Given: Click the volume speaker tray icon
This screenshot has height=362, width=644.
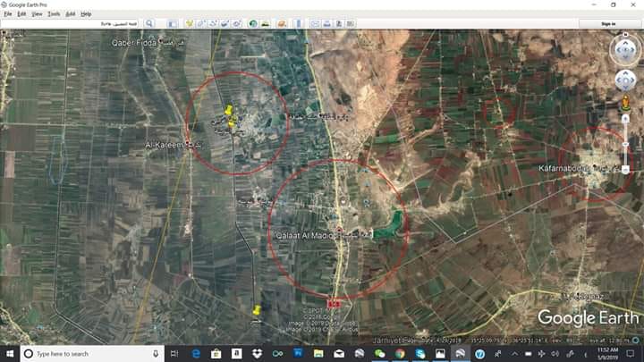Looking at the screenshot, I should click(x=555, y=354).
